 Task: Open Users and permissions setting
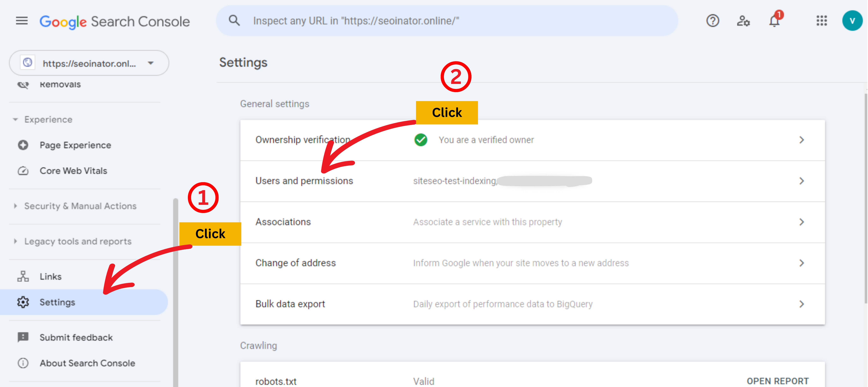(532, 181)
